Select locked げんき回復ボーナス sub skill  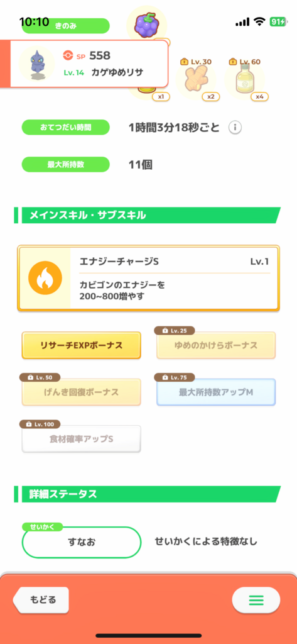pos(81,392)
